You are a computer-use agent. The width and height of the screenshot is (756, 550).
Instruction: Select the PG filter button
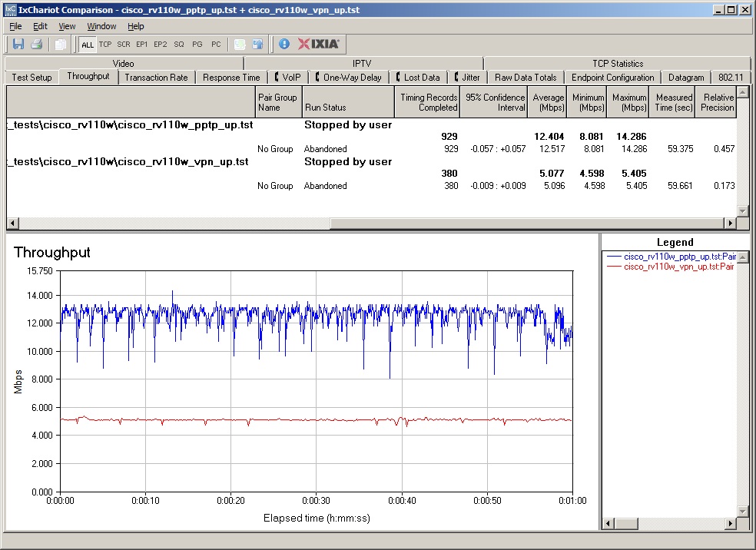pos(197,45)
